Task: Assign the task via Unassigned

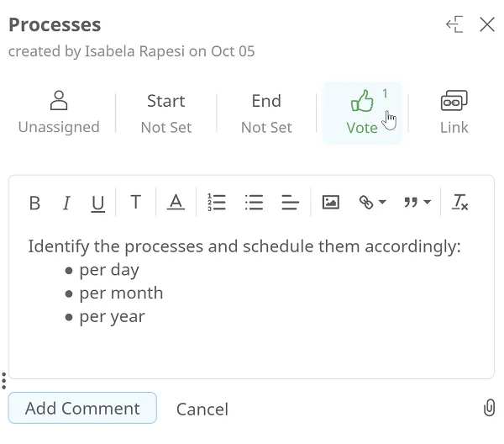Action: [59, 113]
